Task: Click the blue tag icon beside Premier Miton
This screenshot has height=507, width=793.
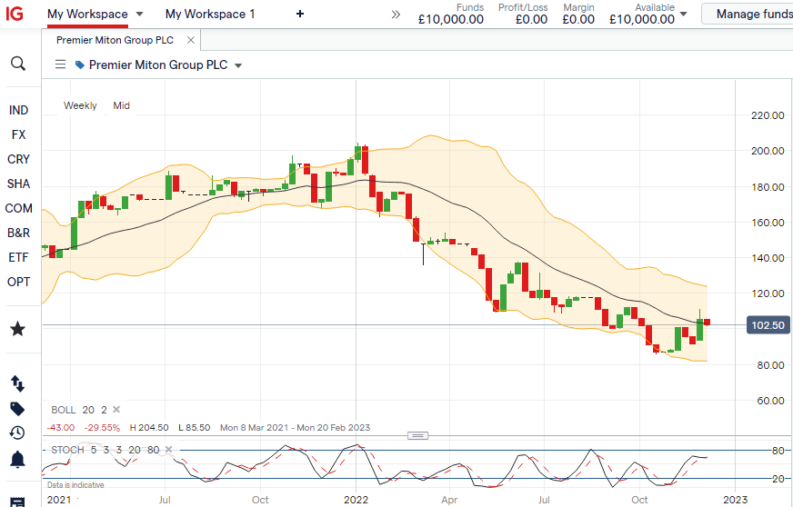Action: 79,65
